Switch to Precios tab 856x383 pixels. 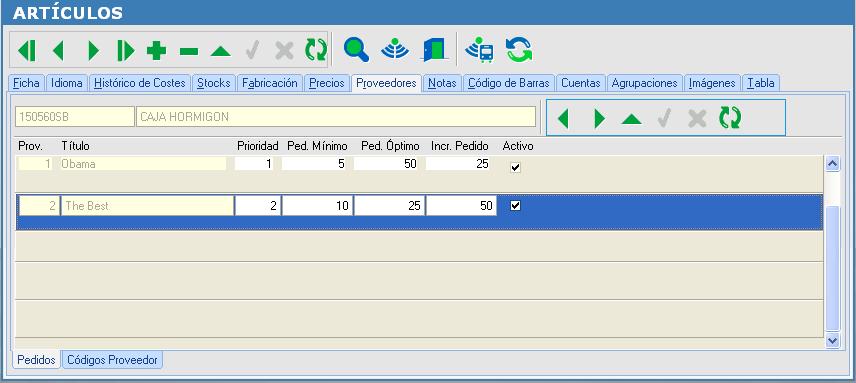point(326,83)
